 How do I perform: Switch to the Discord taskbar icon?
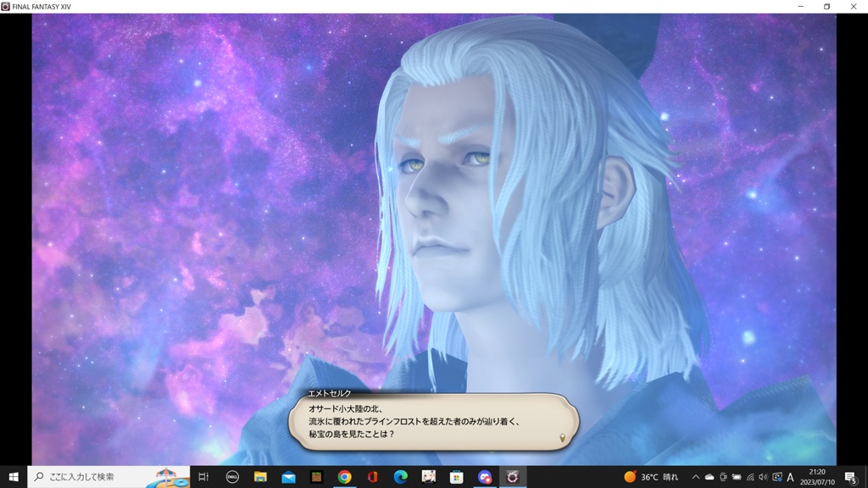[x=485, y=476]
